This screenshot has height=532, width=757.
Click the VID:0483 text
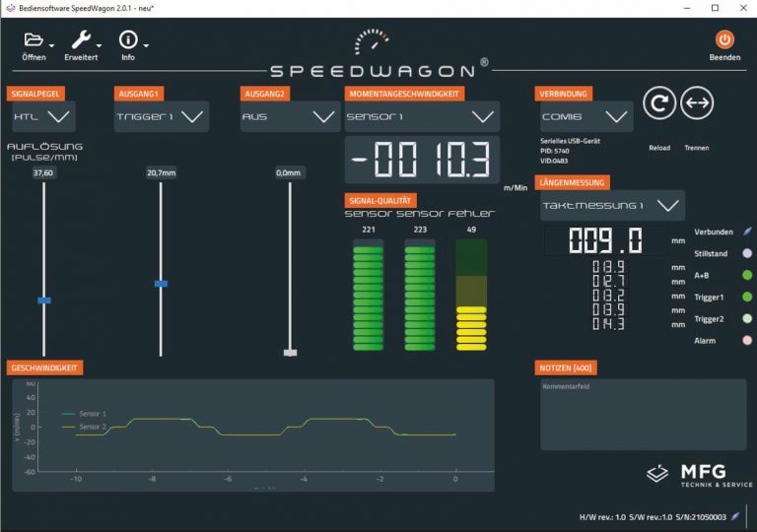pos(554,162)
